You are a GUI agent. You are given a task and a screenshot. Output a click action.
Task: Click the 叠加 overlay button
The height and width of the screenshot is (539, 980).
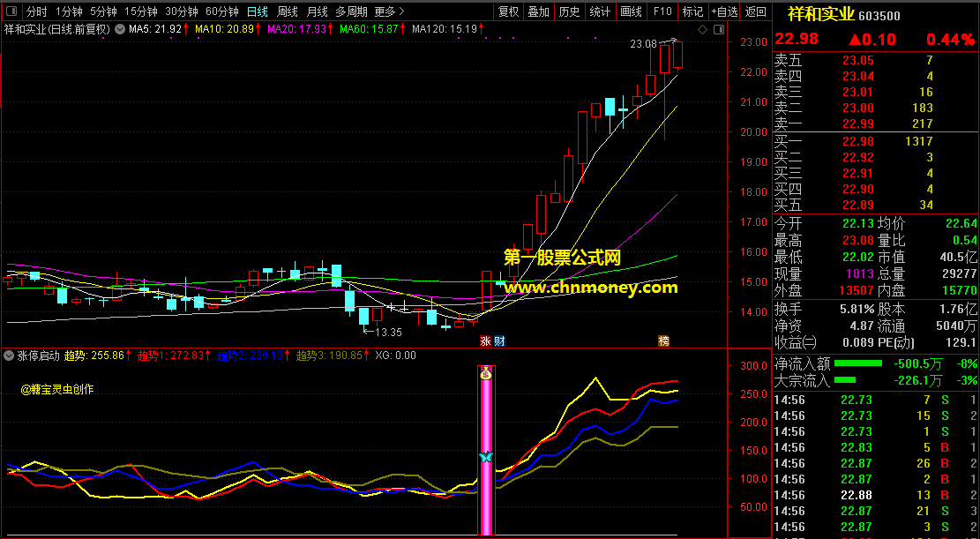click(538, 11)
